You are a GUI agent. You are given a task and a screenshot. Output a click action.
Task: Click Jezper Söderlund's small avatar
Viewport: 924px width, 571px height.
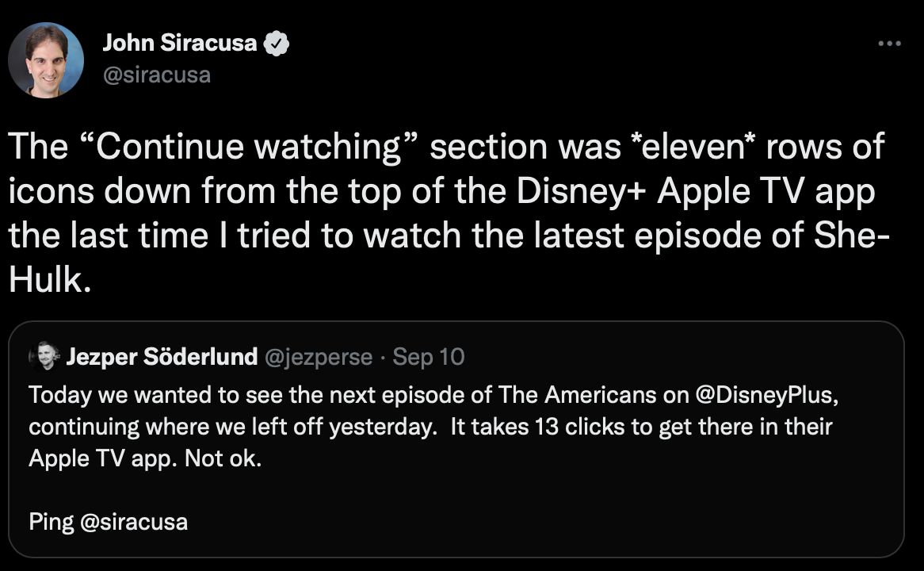(44, 357)
